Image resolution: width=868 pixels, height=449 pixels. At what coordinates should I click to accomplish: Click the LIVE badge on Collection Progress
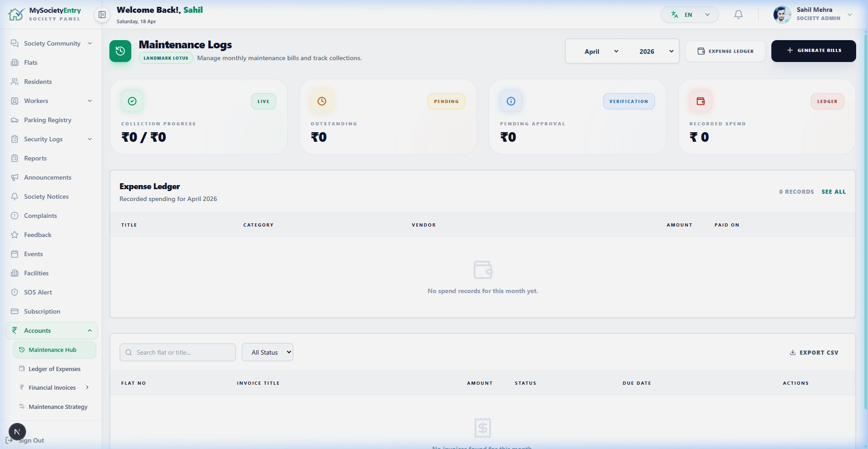[263, 101]
